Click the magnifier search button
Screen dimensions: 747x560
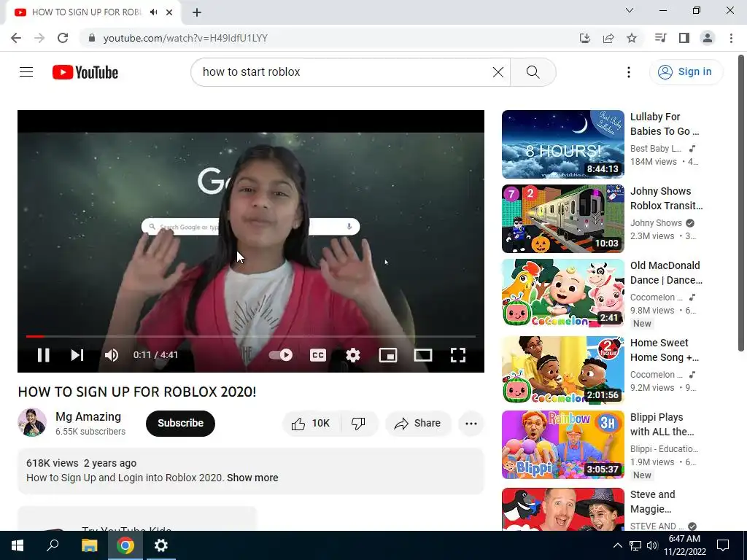[533, 72]
